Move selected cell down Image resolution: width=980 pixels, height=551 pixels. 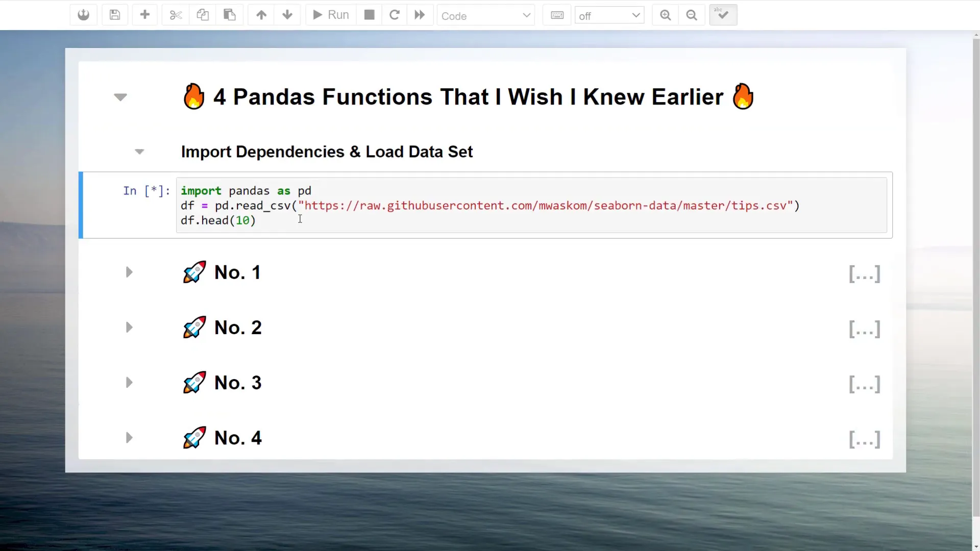tap(287, 15)
